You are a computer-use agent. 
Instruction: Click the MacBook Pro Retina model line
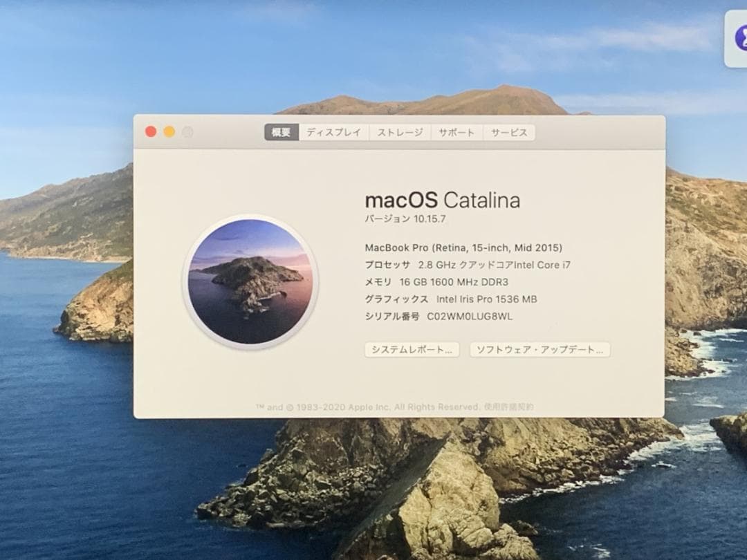click(x=463, y=248)
